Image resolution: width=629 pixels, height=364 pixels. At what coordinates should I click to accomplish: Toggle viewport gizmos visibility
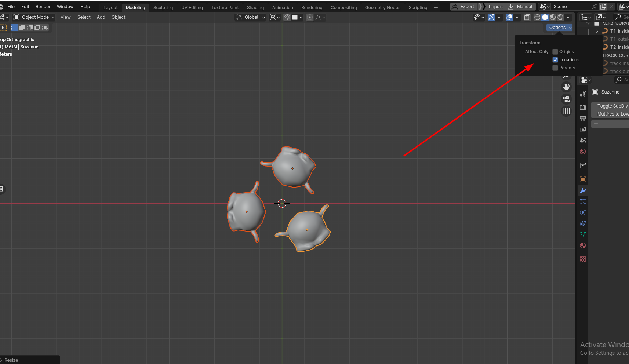tap(491, 17)
